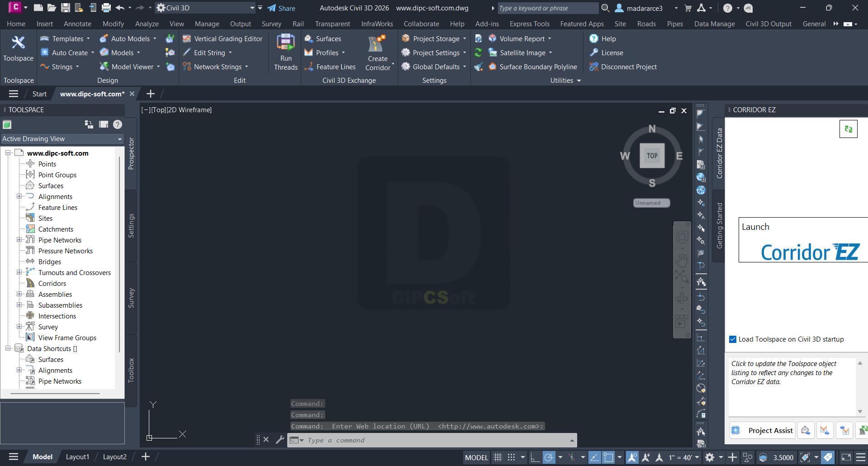
Task: Click the Undo arrow icon
Action: coord(120,8)
